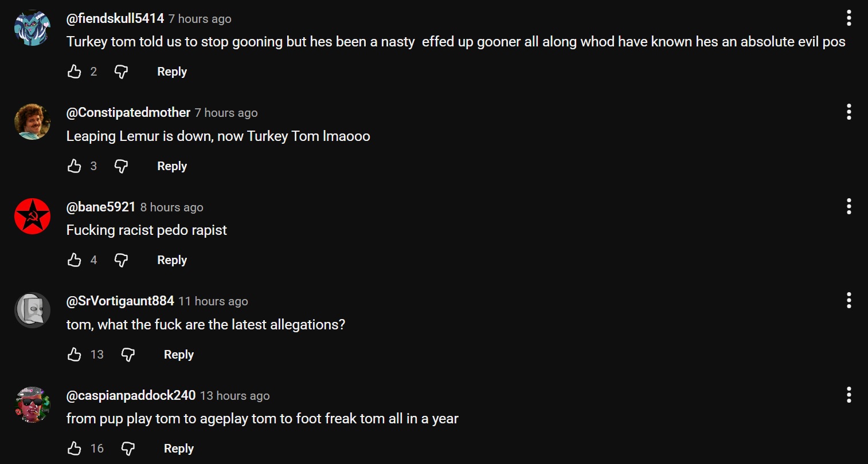Dislike @Constipatedmother's comment
The image size is (868, 464).
tap(121, 166)
